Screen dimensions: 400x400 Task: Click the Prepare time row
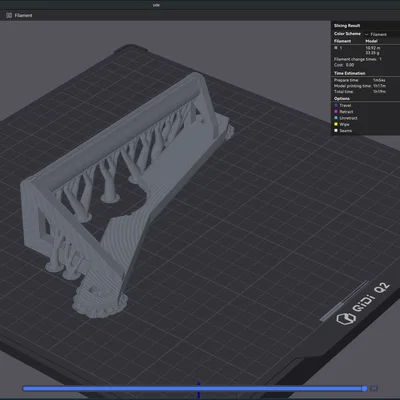pos(360,80)
